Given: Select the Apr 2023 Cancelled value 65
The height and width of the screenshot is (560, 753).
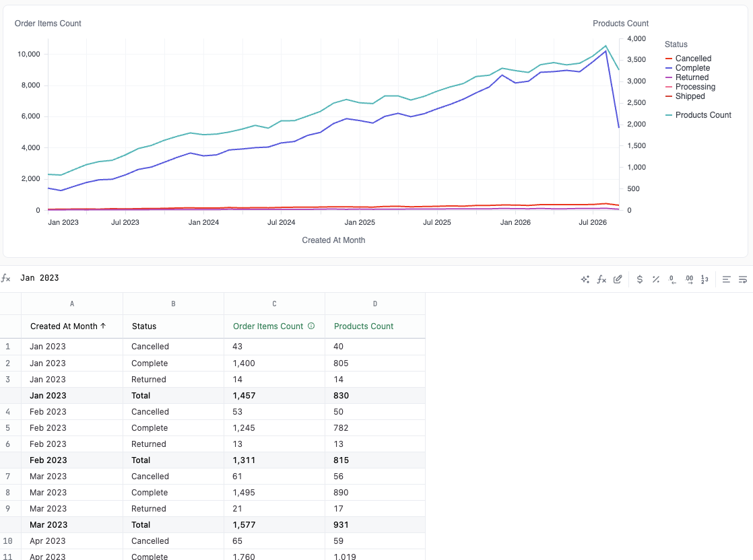Looking at the screenshot, I should [274, 540].
